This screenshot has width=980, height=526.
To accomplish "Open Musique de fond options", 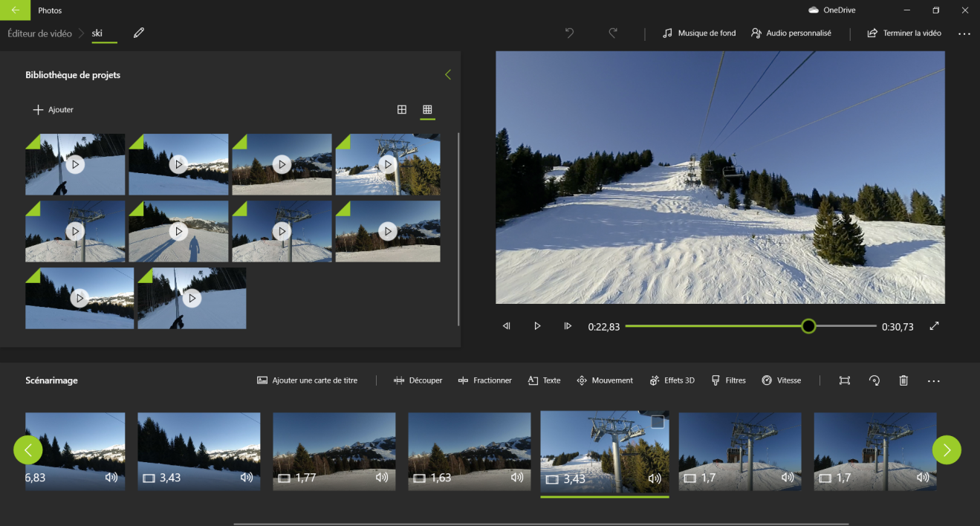I will (x=699, y=33).
